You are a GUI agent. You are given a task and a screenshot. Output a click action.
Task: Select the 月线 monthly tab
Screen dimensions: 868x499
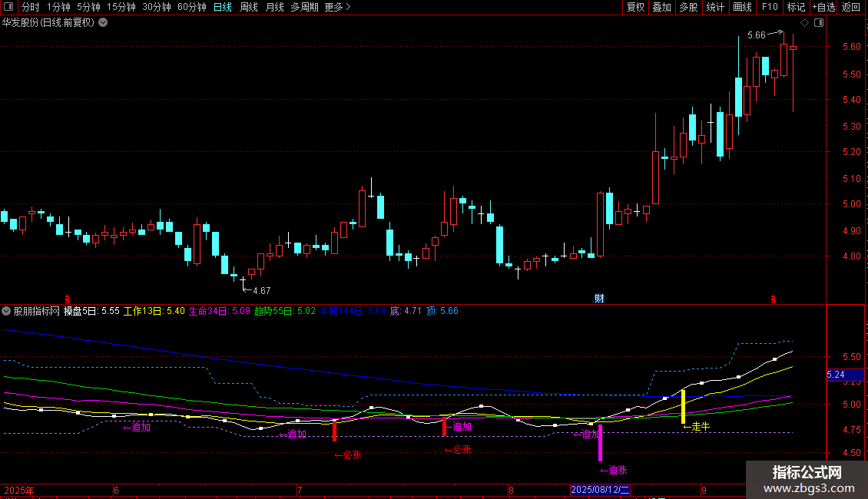tap(274, 7)
